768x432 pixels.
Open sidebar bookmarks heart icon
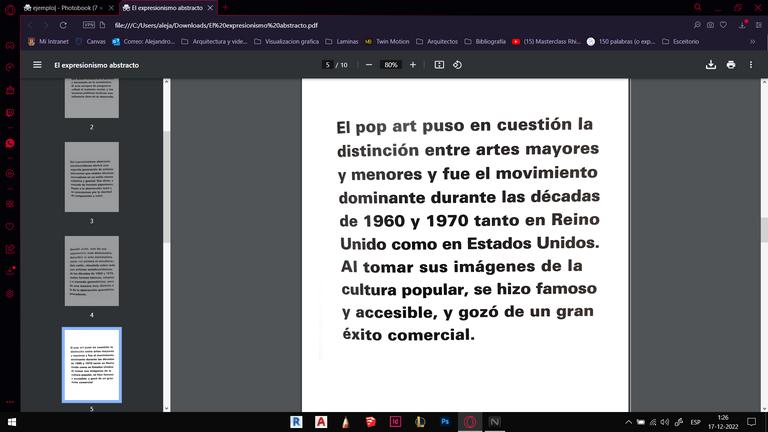tap(10, 226)
